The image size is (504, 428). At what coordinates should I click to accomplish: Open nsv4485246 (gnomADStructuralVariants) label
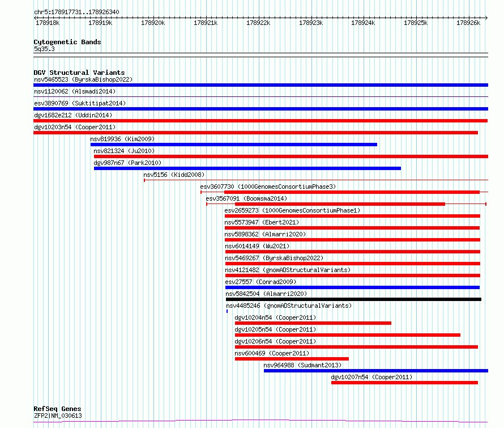[289, 306]
